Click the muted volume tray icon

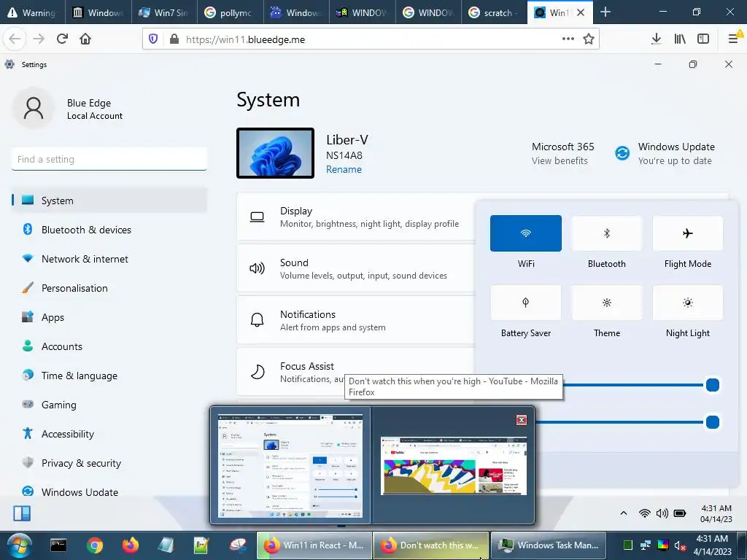coord(680,545)
